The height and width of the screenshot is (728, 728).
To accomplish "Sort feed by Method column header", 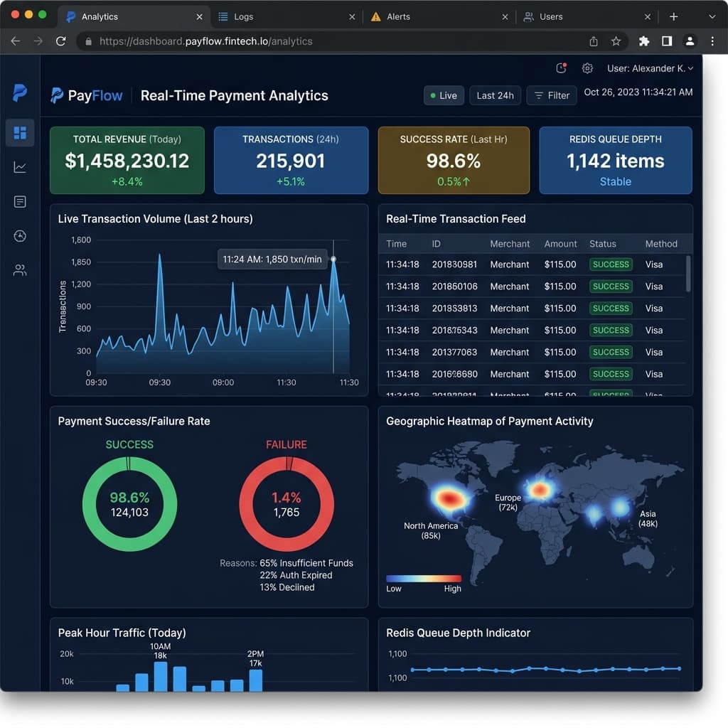I will click(x=661, y=244).
